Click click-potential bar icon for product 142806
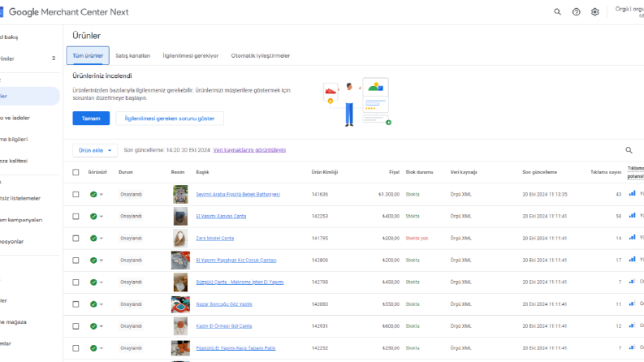This screenshot has width=644, height=362. [632, 260]
